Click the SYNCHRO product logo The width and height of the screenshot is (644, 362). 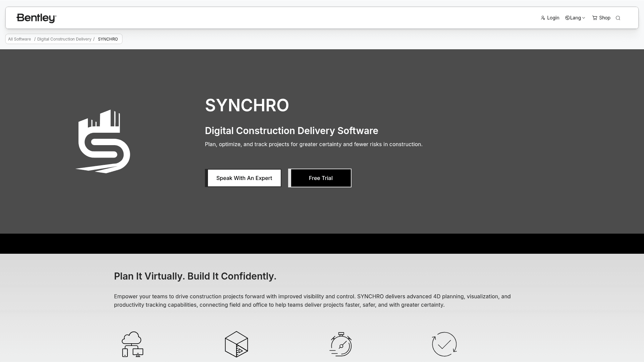pos(103,141)
